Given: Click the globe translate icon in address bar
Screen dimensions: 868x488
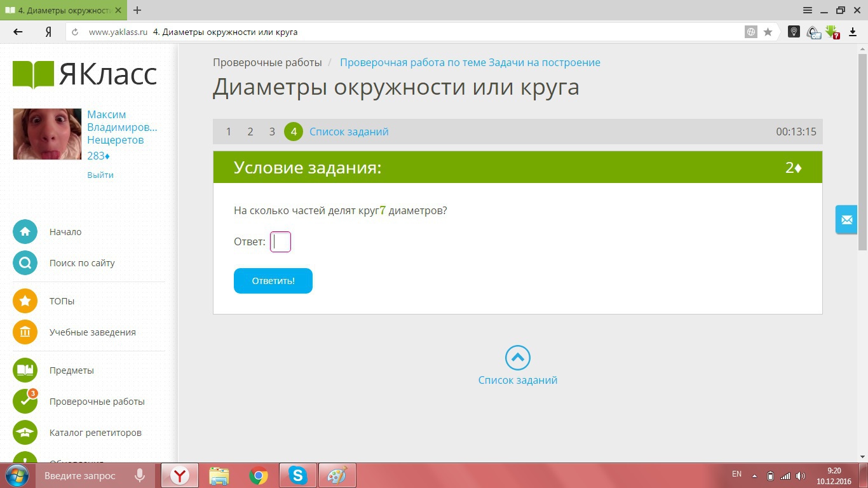Looking at the screenshot, I should pos(751,32).
